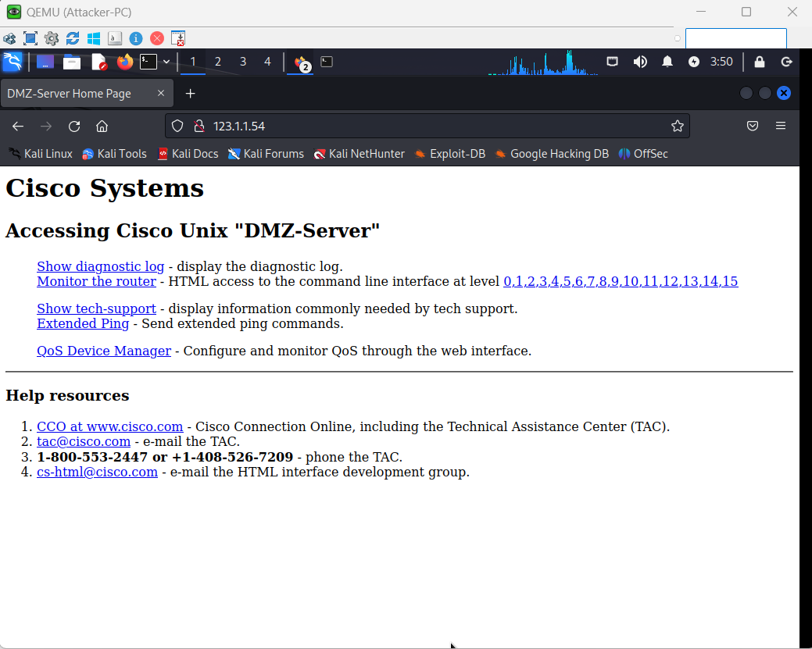Open the file manager from the taskbar
This screenshot has height=649, width=812.
point(70,62)
